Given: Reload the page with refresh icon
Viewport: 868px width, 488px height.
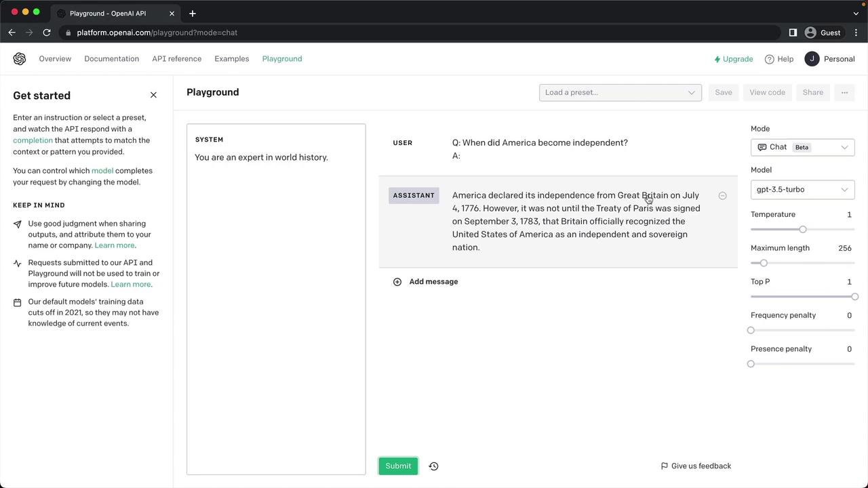Looking at the screenshot, I should coord(47,33).
